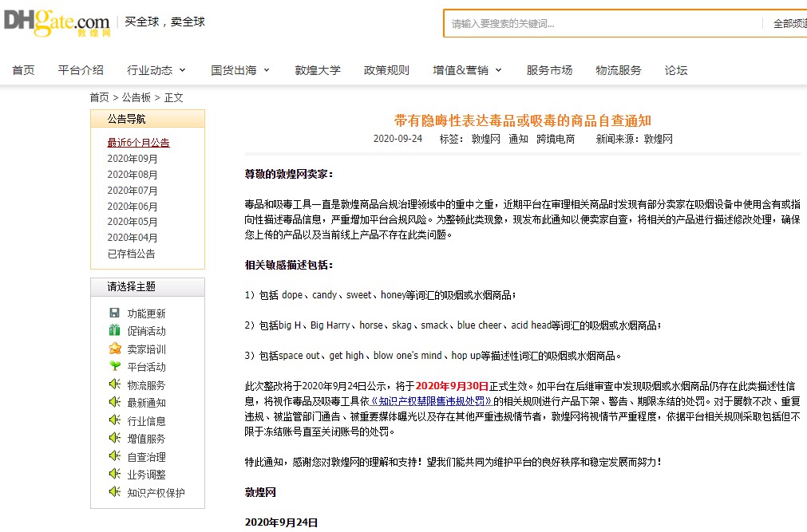Click the 通知 tag under the title
Screen dimensions: 807x532
[518, 139]
